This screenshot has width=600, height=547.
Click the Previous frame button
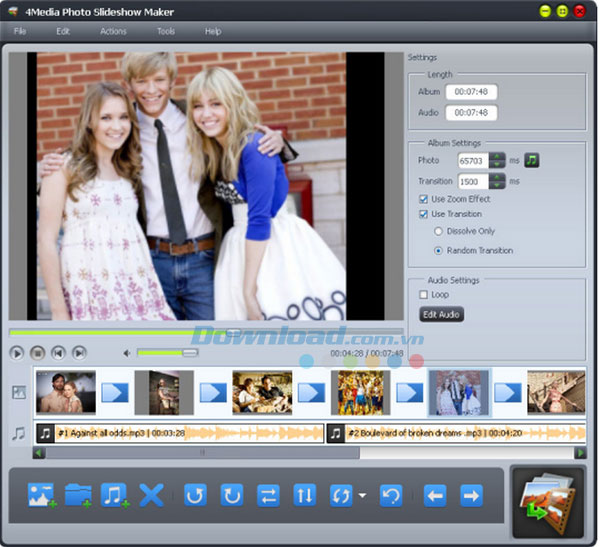coord(58,353)
